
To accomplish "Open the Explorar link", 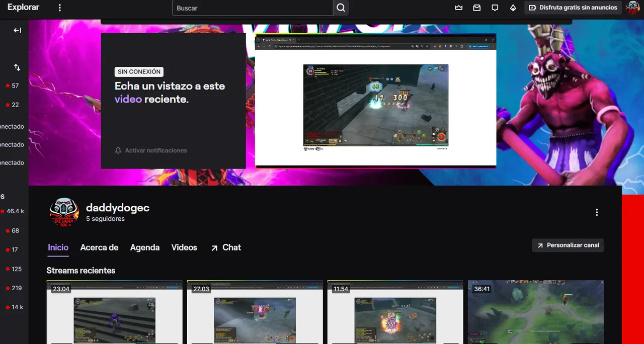I will pos(23,8).
